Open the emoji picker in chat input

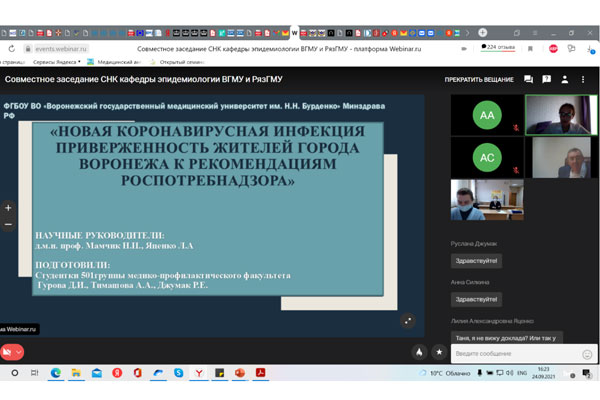pyautogui.click(x=587, y=354)
